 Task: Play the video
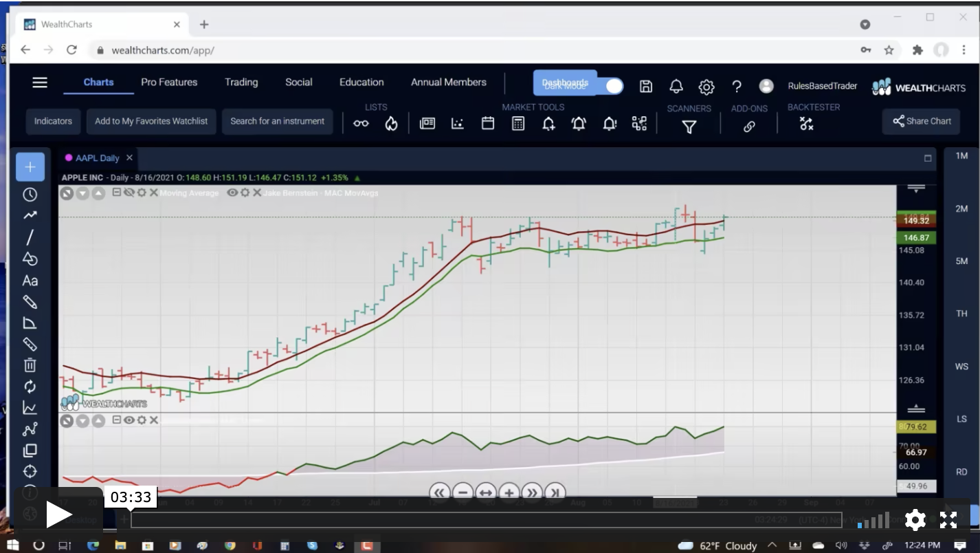pos(58,514)
